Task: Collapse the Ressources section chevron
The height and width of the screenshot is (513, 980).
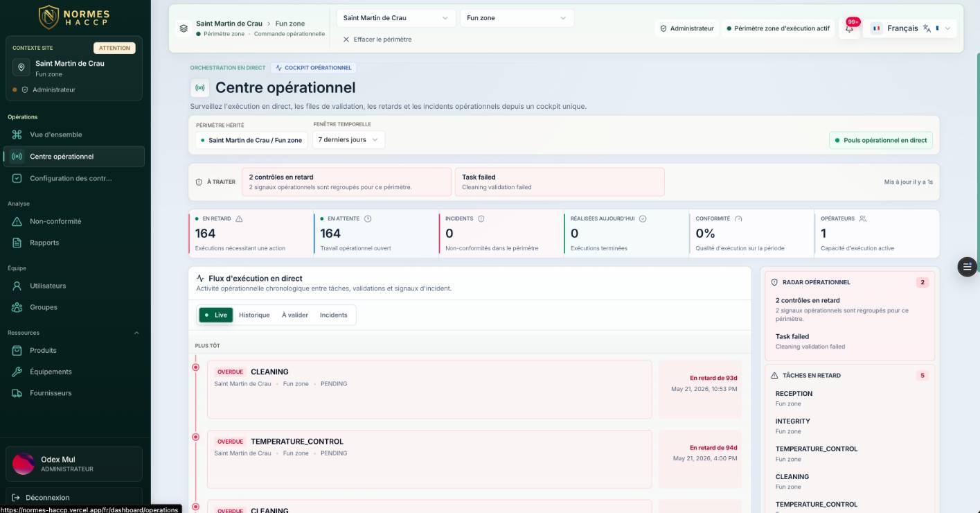Action: [x=136, y=333]
